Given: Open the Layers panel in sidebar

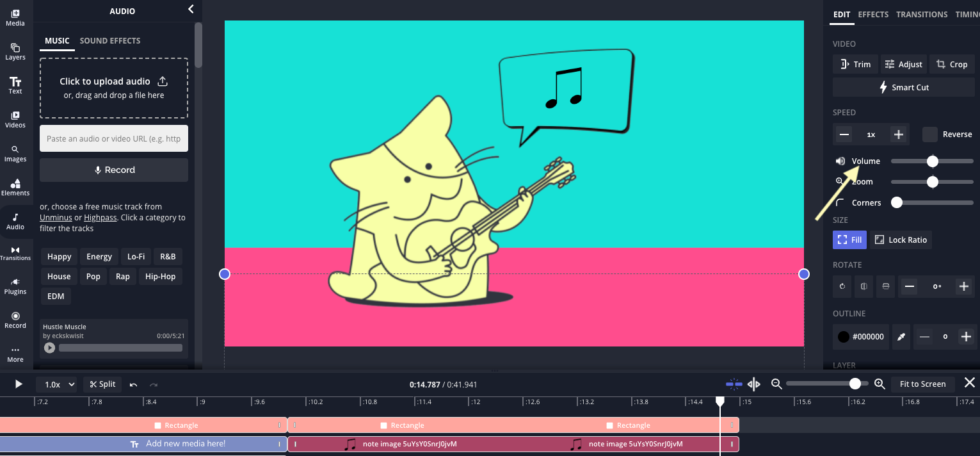Looking at the screenshot, I should point(15,51).
